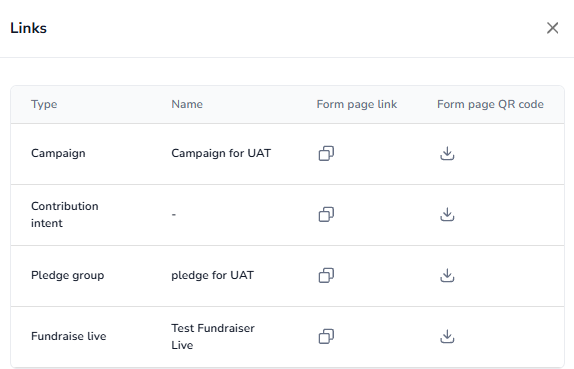
Task: Copy the Contribution intent form page link
Action: tap(326, 215)
